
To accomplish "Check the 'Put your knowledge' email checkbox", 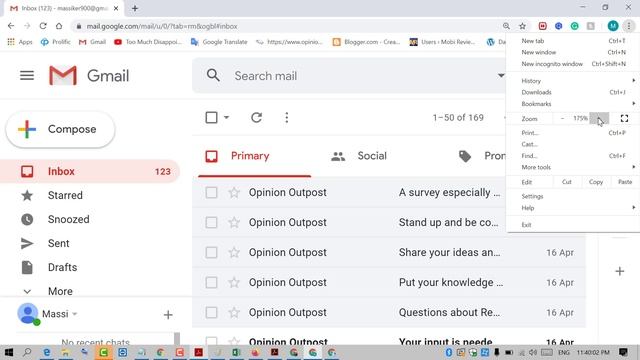I will click(211, 282).
